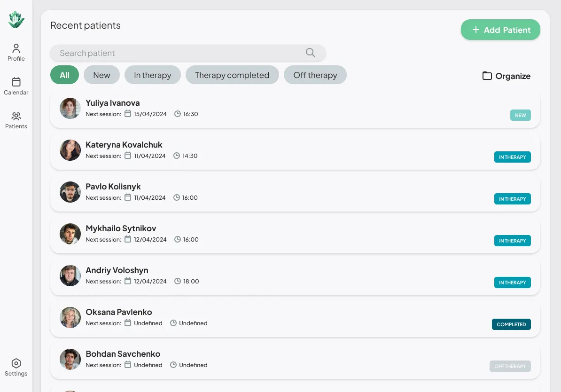Screen dimensions: 561x392
Task: Click calendar icon in Yuliya Ivanova's row
Action: click(x=128, y=114)
